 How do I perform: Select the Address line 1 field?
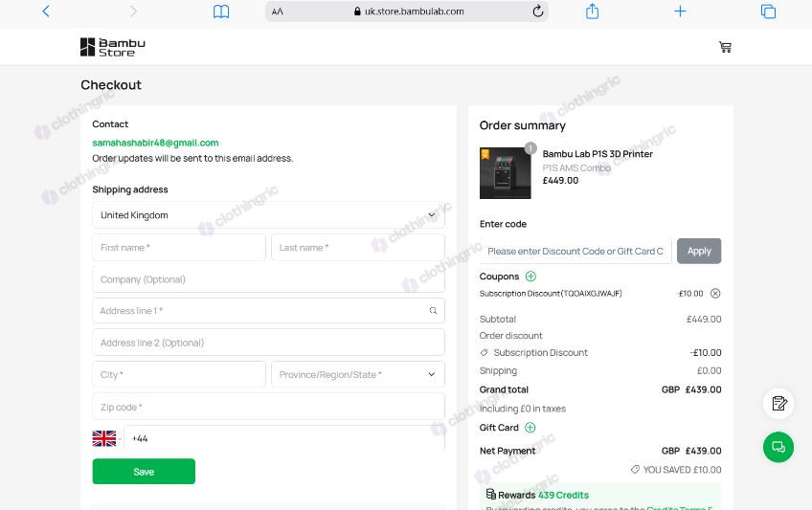click(268, 311)
